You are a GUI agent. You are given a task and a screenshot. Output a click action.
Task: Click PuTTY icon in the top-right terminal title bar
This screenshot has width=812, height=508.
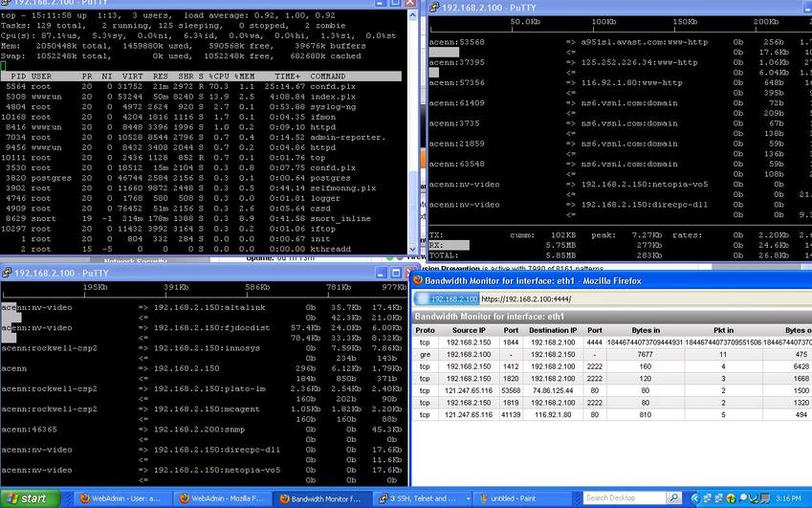click(x=433, y=6)
